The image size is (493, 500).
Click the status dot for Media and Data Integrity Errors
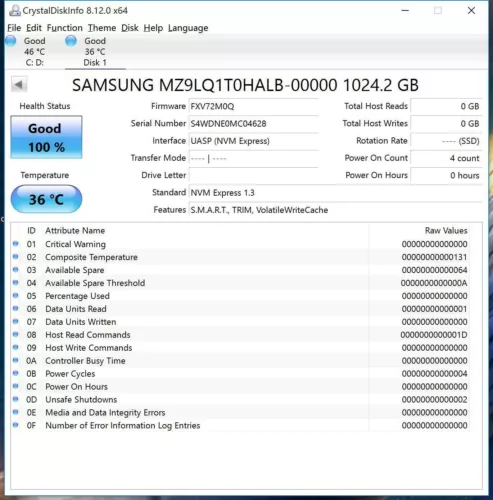point(15,412)
